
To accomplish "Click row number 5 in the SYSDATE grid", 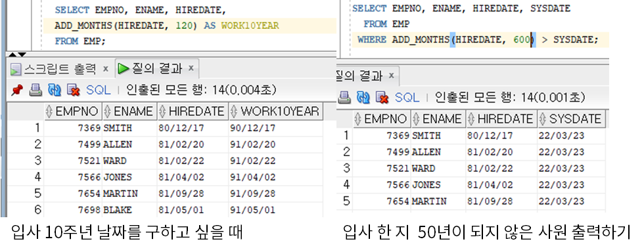I will point(346,201).
